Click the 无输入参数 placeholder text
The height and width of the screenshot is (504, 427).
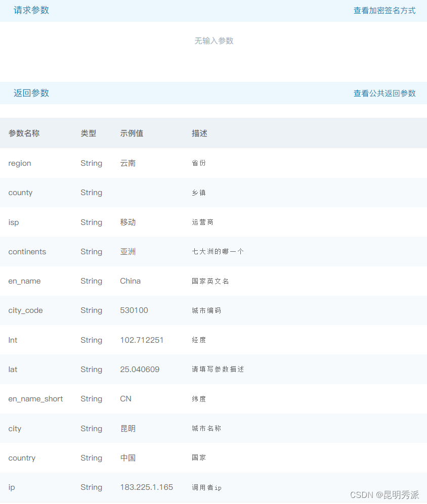tap(214, 41)
